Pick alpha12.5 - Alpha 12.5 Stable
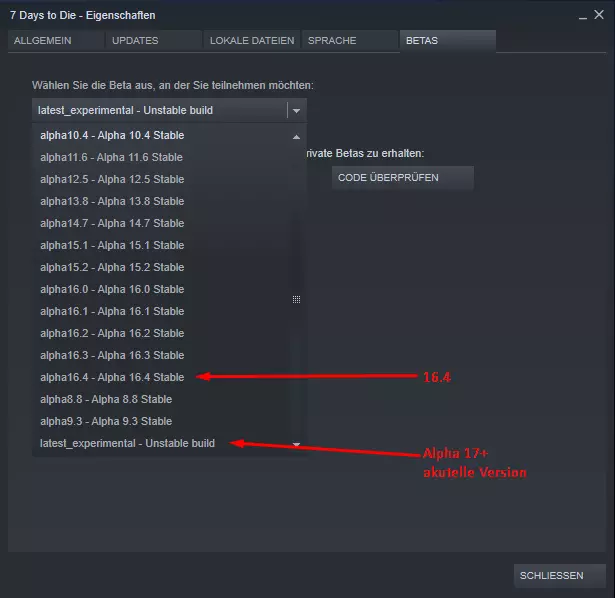 (162, 179)
